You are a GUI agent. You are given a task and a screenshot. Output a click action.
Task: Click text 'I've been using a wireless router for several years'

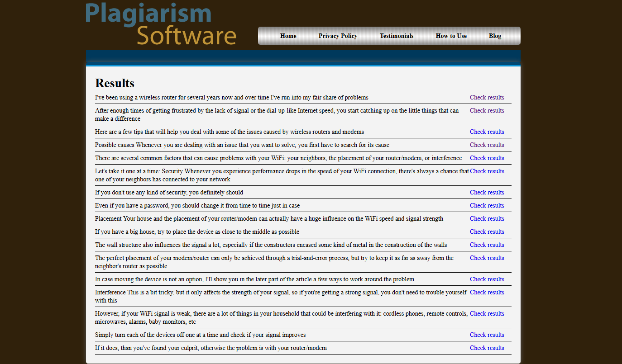pos(232,98)
